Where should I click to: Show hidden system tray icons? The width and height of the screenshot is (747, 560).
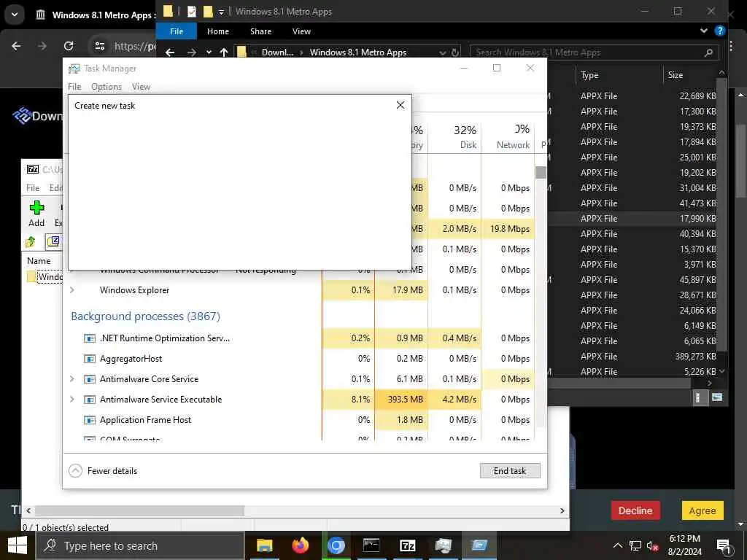pos(617,545)
